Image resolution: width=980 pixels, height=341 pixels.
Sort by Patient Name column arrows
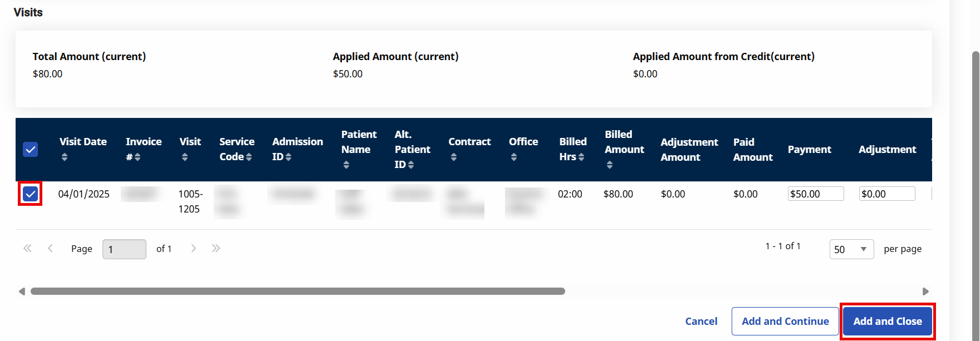pyautogui.click(x=346, y=165)
